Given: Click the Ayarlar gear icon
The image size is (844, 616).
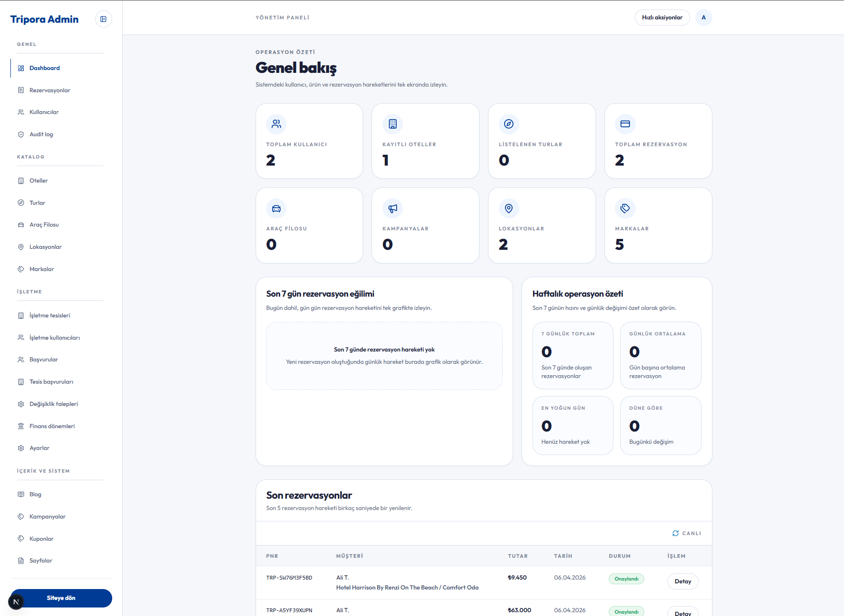Looking at the screenshot, I should click(x=21, y=448).
